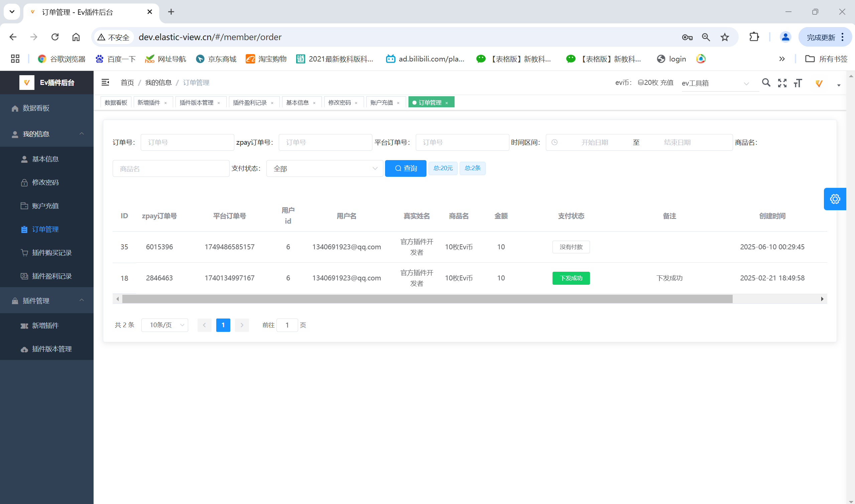
Task: Select page 1 in the pagination
Action: coord(223,325)
